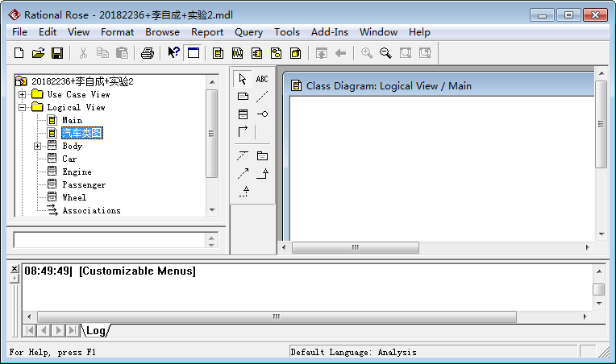Select the dashed dependency arrow tool
This screenshot has width=616, height=364.
(243, 173)
